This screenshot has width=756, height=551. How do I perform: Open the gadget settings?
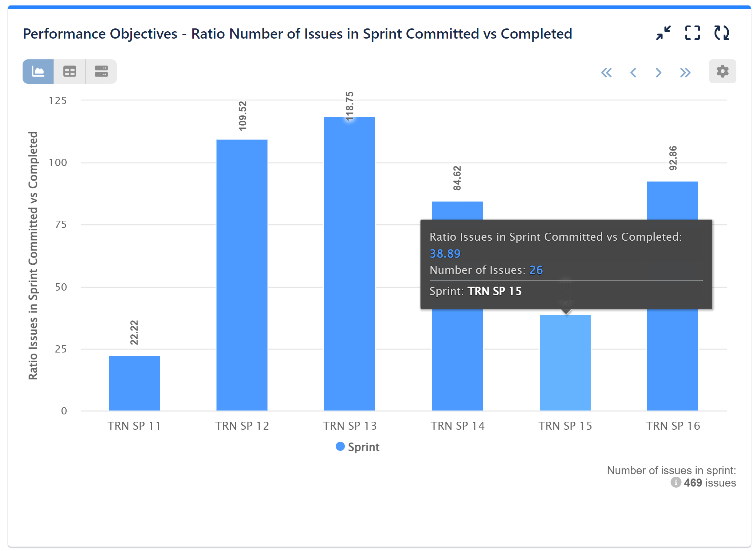pyautogui.click(x=722, y=71)
